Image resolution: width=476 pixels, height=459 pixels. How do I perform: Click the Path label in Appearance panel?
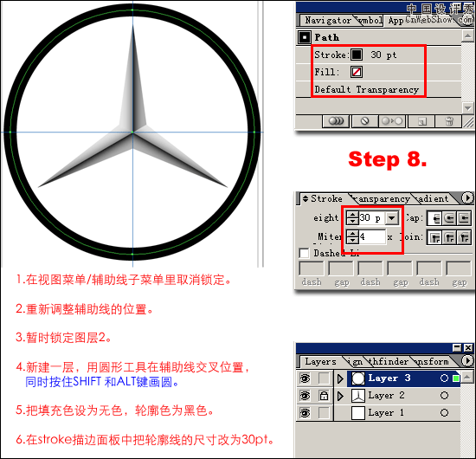pos(327,37)
